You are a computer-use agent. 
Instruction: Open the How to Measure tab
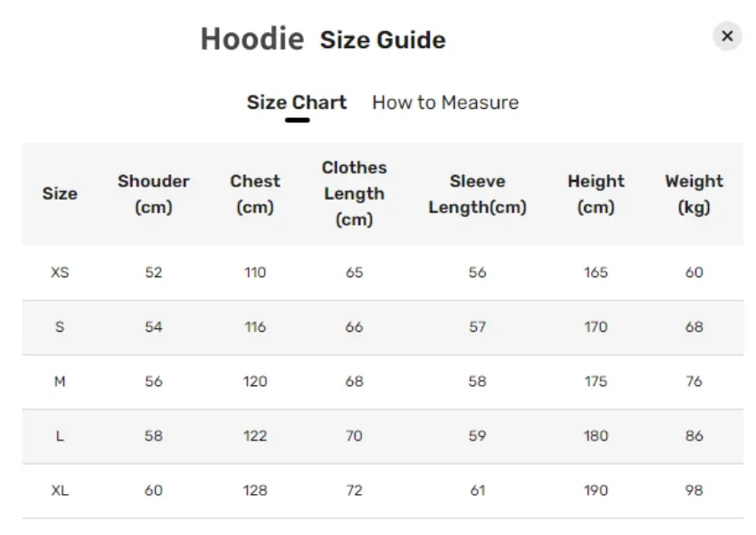pyautogui.click(x=445, y=103)
